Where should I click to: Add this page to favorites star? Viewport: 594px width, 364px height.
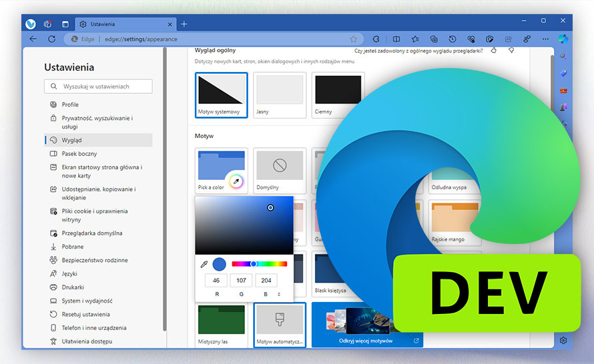(x=354, y=39)
